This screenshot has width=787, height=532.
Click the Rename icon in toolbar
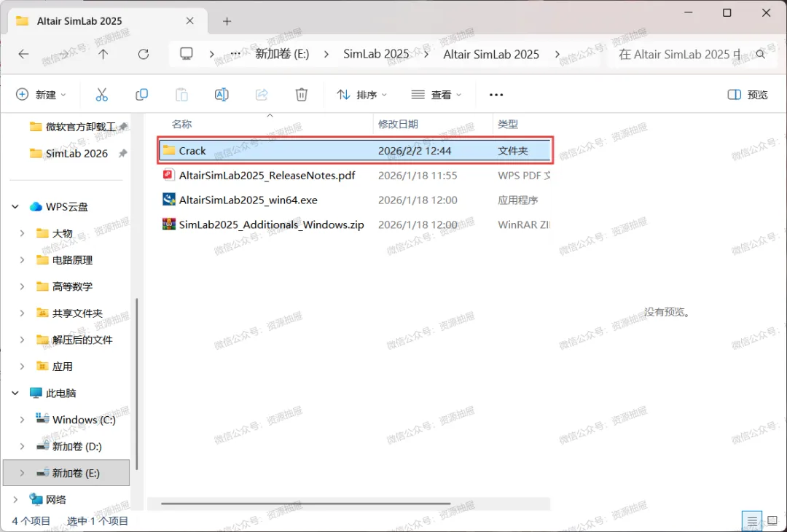222,94
